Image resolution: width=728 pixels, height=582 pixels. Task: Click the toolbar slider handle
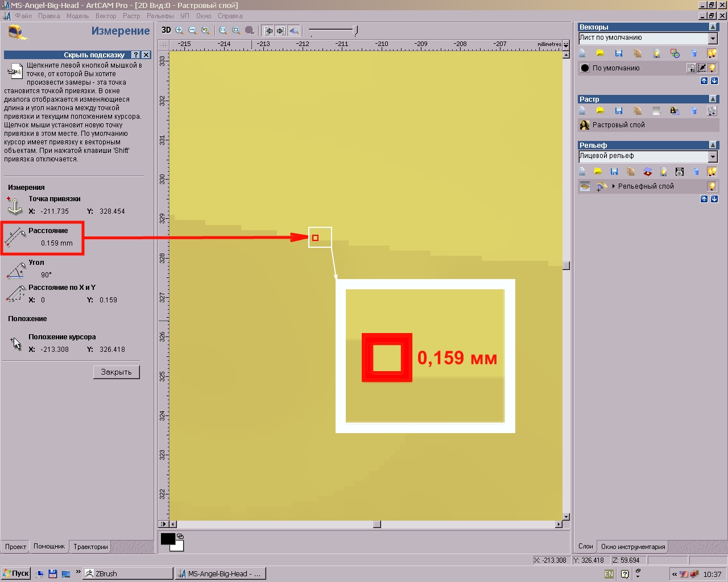click(x=356, y=30)
